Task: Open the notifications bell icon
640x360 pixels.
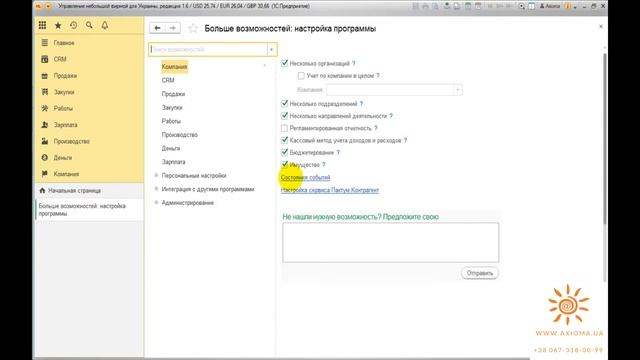Action: coord(105,25)
